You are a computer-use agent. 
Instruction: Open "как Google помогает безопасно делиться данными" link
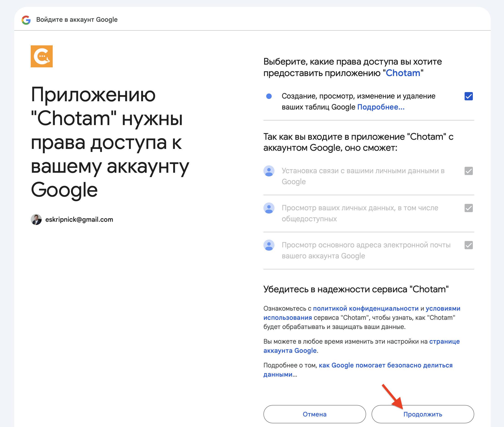[x=385, y=365]
